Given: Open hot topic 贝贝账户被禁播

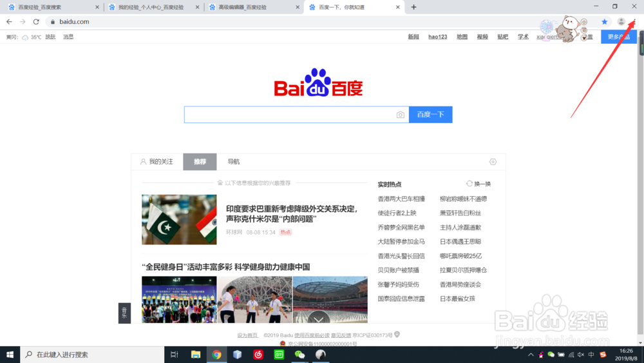Looking at the screenshot, I should [399, 270].
